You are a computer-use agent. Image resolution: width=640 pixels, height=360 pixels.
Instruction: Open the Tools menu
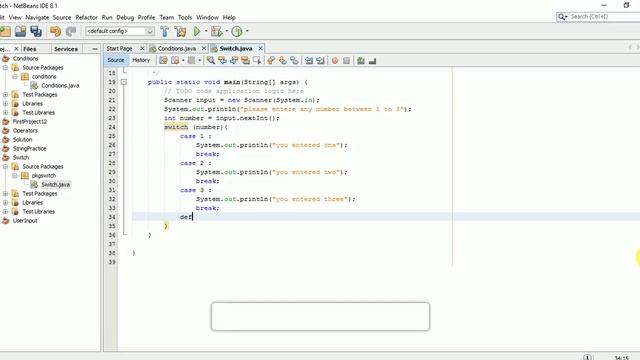coord(185,18)
